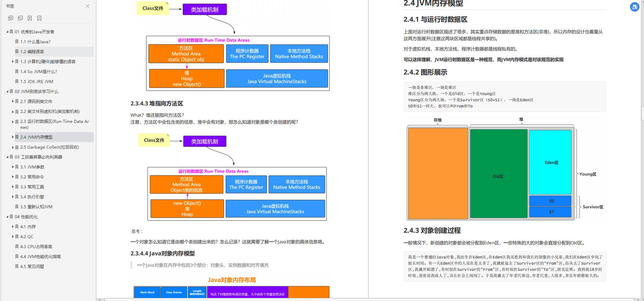Click the blue round floating icon at top right
This screenshot has height=301, width=644.
tap(634, 7)
